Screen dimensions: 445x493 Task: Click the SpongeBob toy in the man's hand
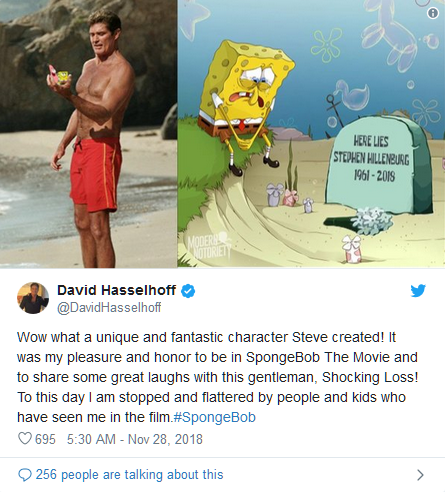point(63,77)
